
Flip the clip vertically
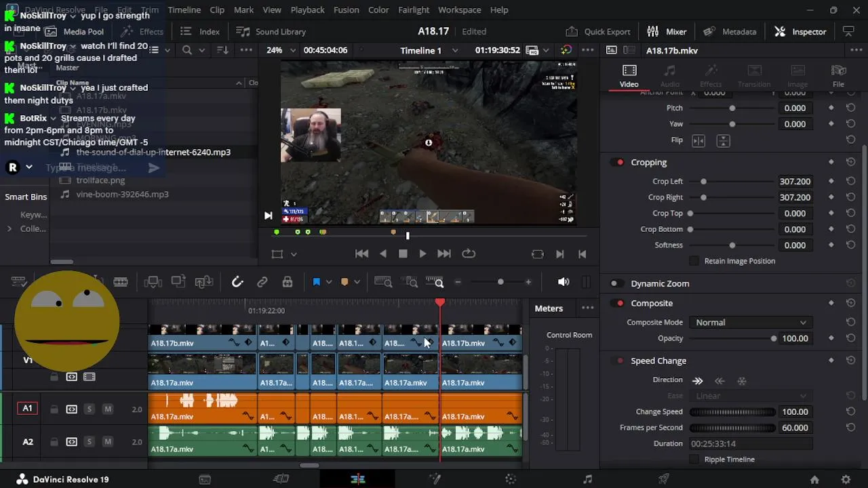pyautogui.click(x=723, y=140)
